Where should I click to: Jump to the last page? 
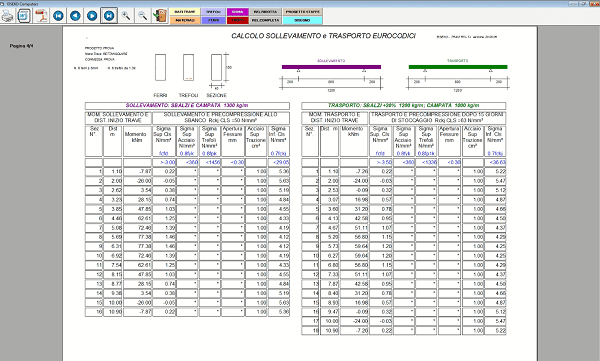click(x=109, y=16)
